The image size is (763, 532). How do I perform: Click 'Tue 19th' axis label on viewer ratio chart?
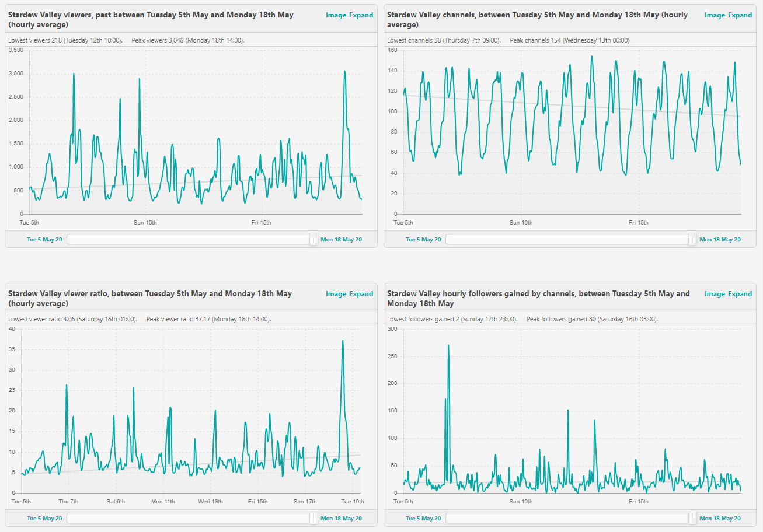pos(352,501)
